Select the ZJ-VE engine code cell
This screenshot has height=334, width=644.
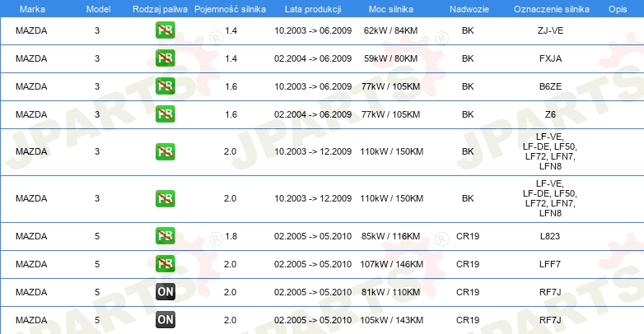(x=550, y=30)
